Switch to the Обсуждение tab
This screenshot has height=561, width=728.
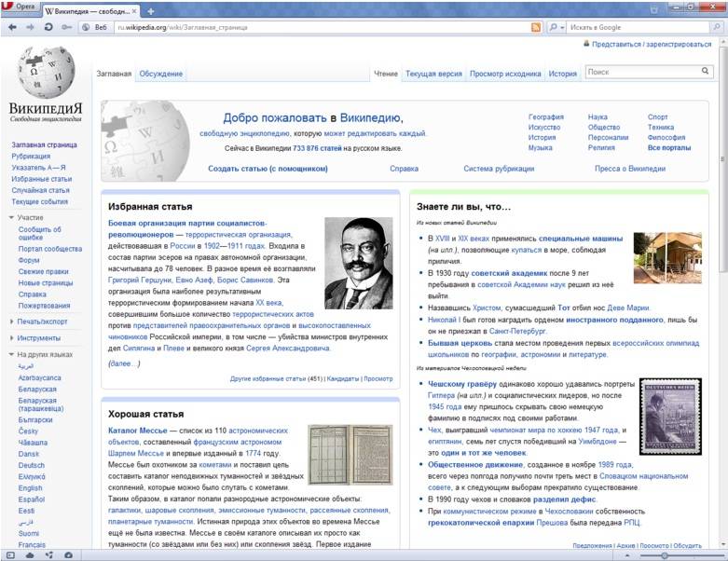click(160, 74)
